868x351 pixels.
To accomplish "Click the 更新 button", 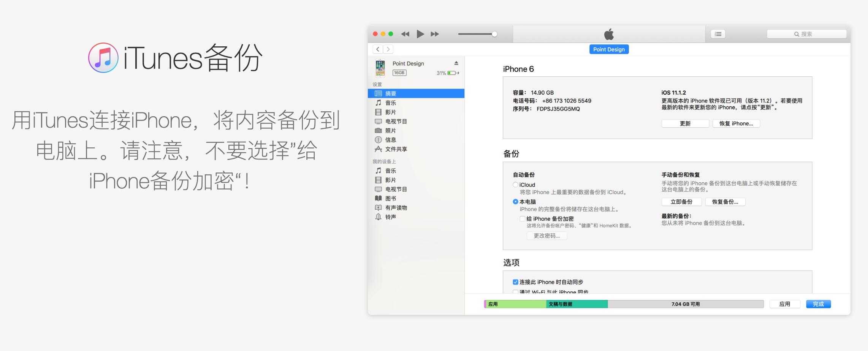I will [x=685, y=123].
